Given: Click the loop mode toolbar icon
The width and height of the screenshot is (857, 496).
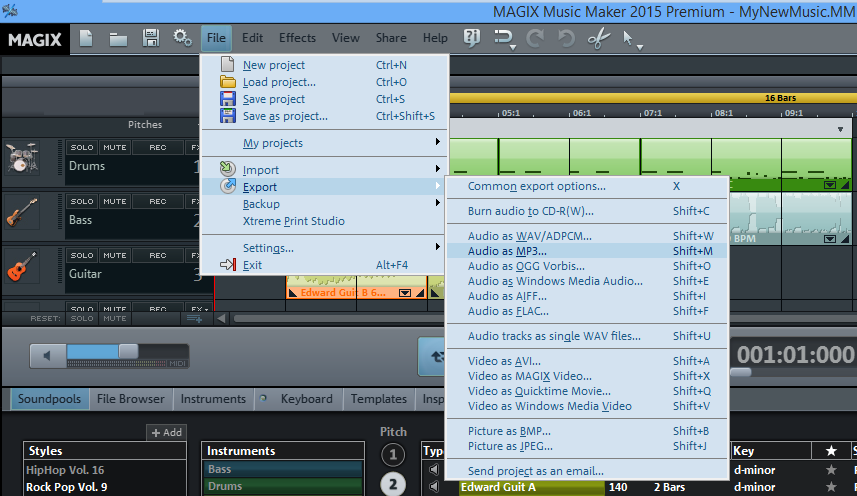Looking at the screenshot, I should [x=502, y=38].
